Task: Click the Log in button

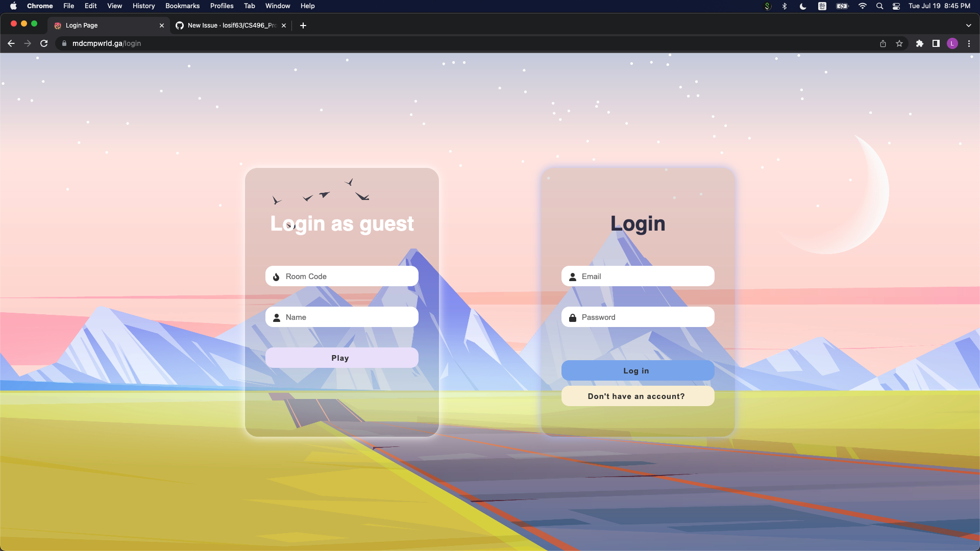Action: (638, 370)
